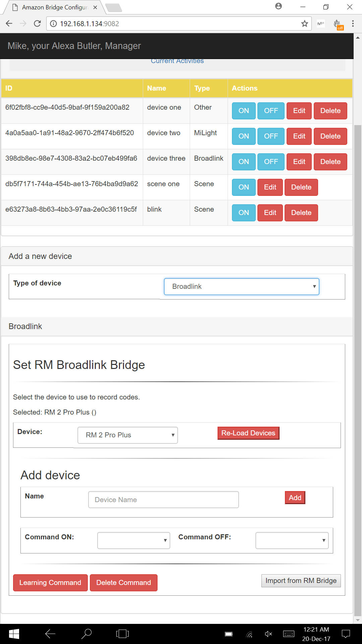Click the Learning Command button
The image size is (362, 644).
pyautogui.click(x=50, y=583)
